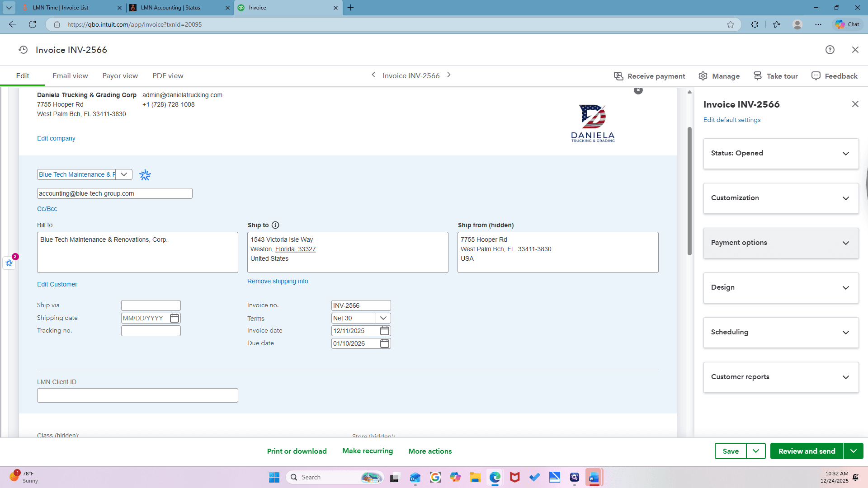Expand the customer name dropdown

point(124,174)
